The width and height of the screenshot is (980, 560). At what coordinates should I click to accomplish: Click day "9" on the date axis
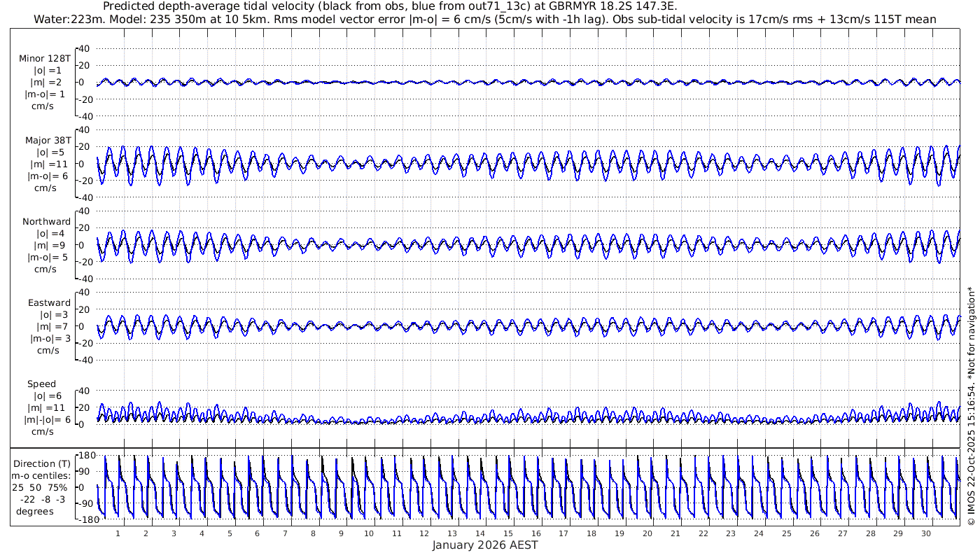click(x=341, y=533)
